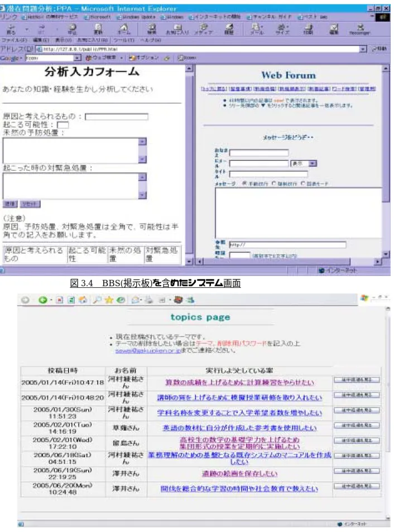Click the Size (サイズ) toolbar icon
This screenshot has height=532, width=394.
pos(282,29)
